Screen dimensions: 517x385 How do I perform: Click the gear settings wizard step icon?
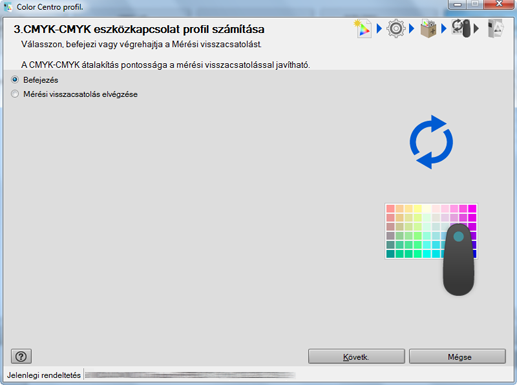coord(396,29)
